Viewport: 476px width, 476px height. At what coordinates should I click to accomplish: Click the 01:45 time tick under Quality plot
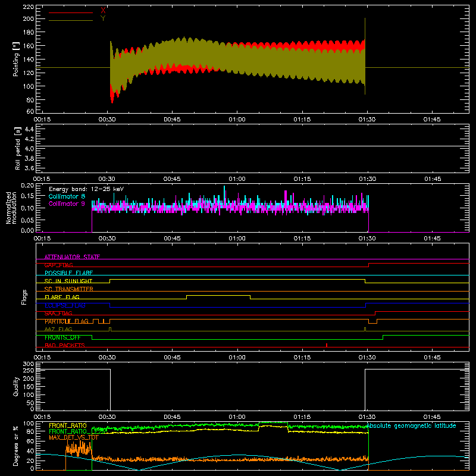pyautogui.click(x=432, y=417)
